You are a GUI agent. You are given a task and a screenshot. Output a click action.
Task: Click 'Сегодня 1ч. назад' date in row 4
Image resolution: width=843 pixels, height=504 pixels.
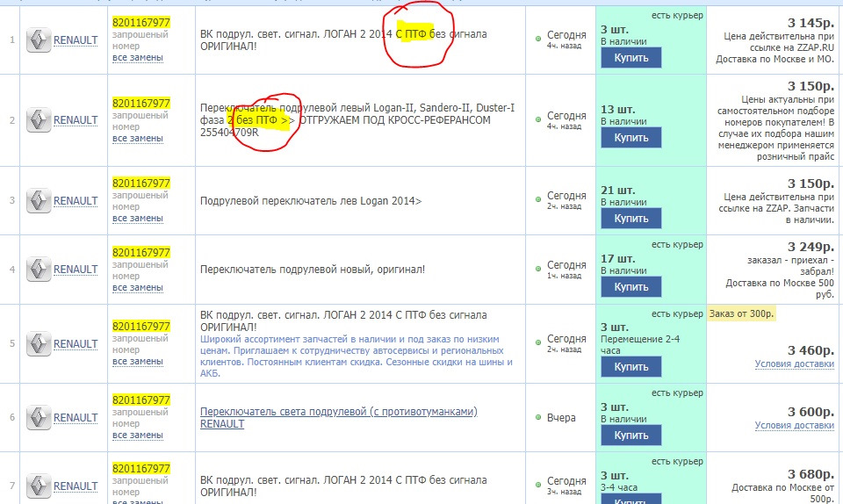click(x=566, y=270)
